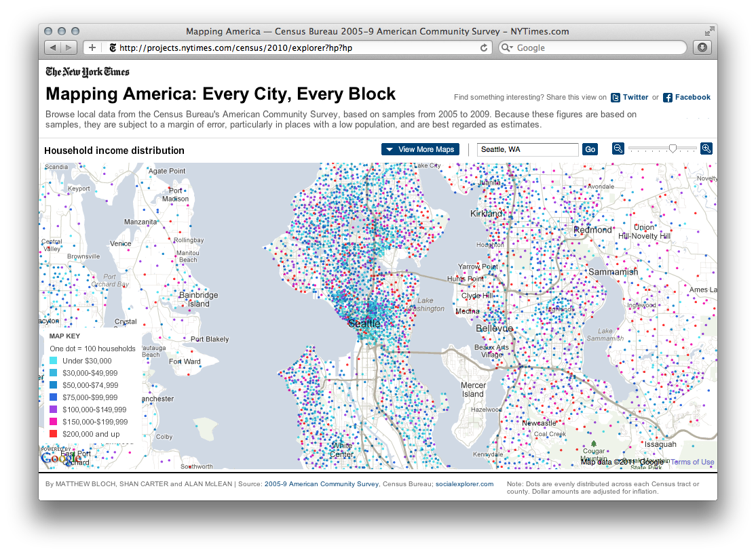Click the plus icon next to the address bar
Viewport: 756px width, 554px height.
[92, 47]
